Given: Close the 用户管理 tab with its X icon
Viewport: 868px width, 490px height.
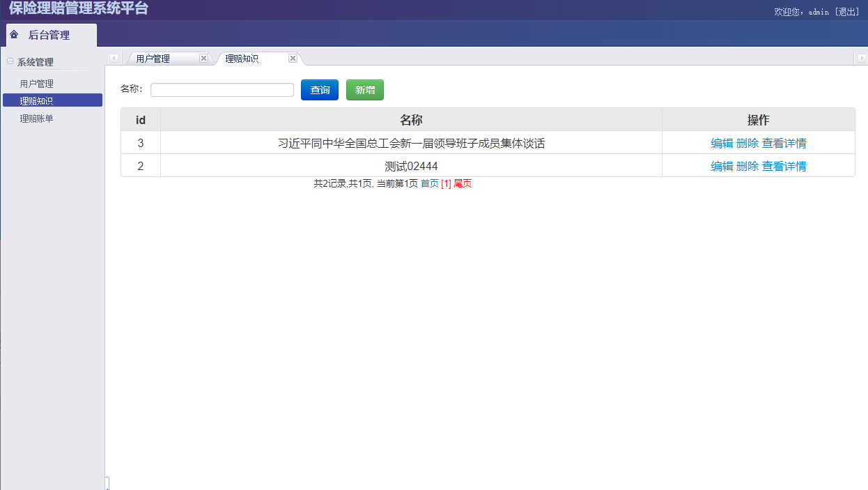Looking at the screenshot, I should coord(203,58).
